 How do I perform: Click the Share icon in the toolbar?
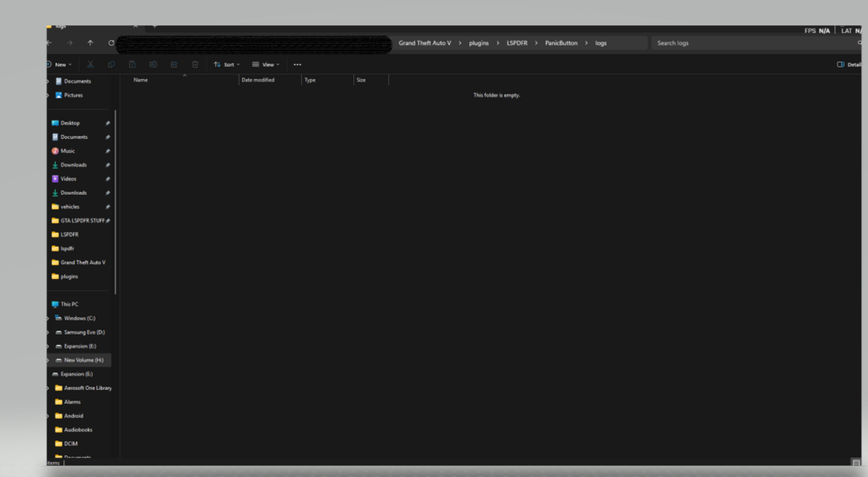174,64
